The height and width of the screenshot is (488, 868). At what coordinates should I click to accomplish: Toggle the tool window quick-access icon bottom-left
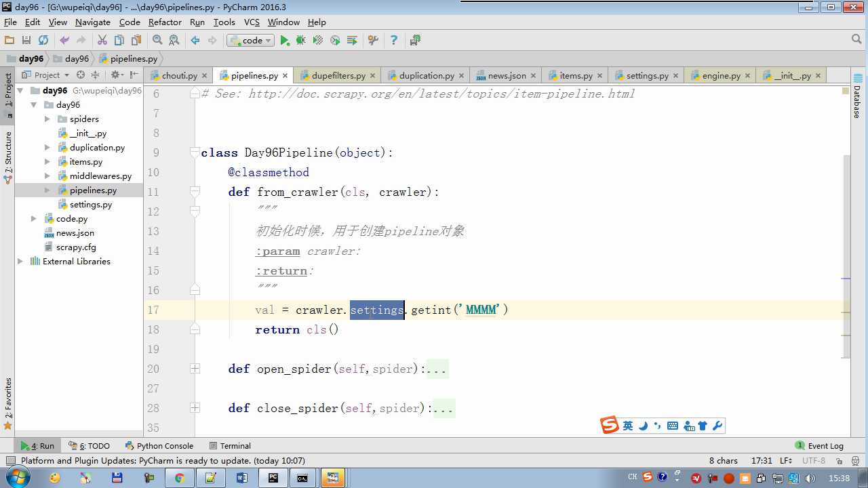tap(10, 461)
